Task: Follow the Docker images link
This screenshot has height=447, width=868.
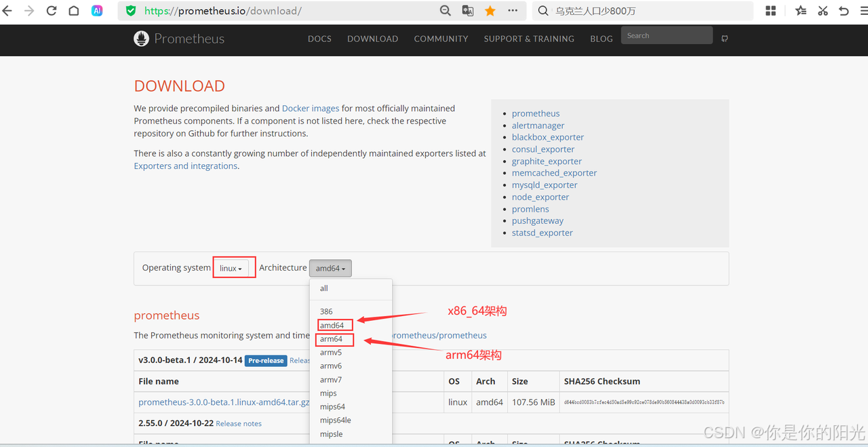Action: click(311, 109)
